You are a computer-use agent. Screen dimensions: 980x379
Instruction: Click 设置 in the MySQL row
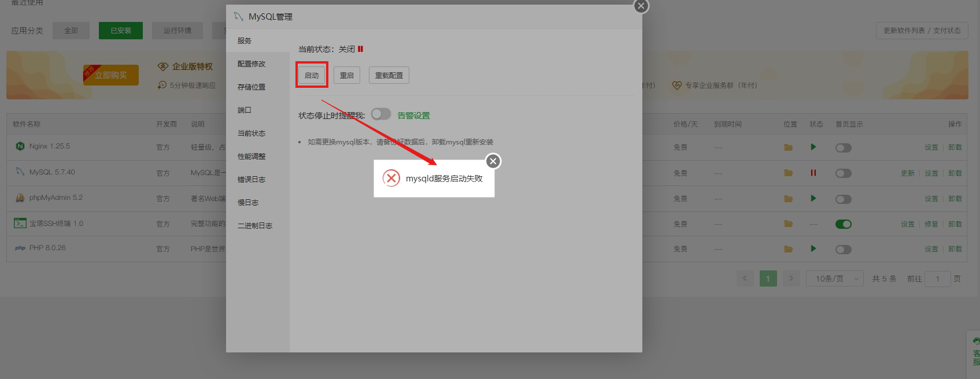[931, 173]
